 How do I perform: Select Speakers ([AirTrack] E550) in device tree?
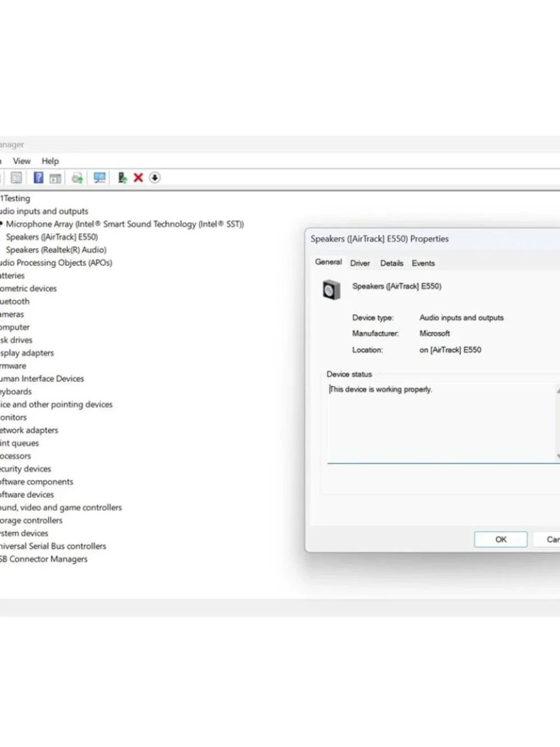pyautogui.click(x=52, y=237)
